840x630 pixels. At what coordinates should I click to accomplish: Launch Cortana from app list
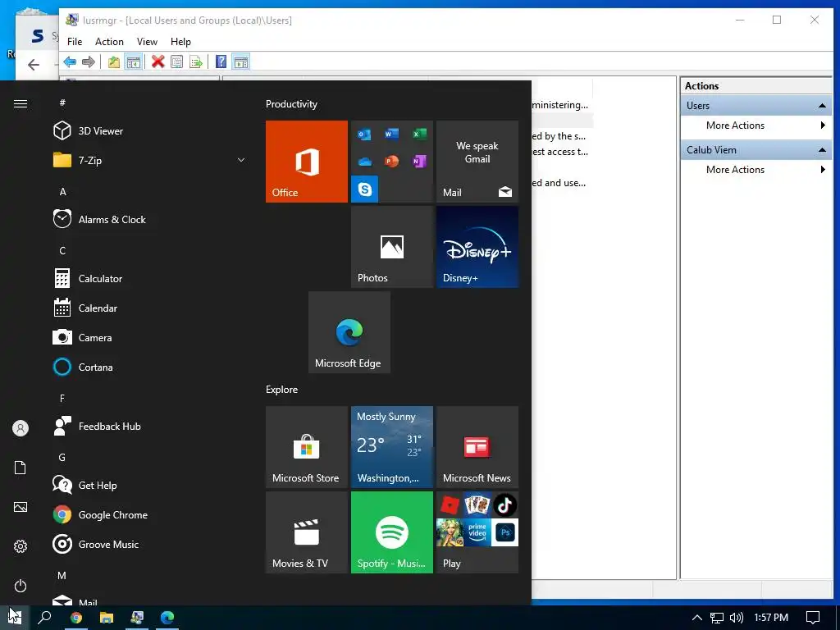149,367
